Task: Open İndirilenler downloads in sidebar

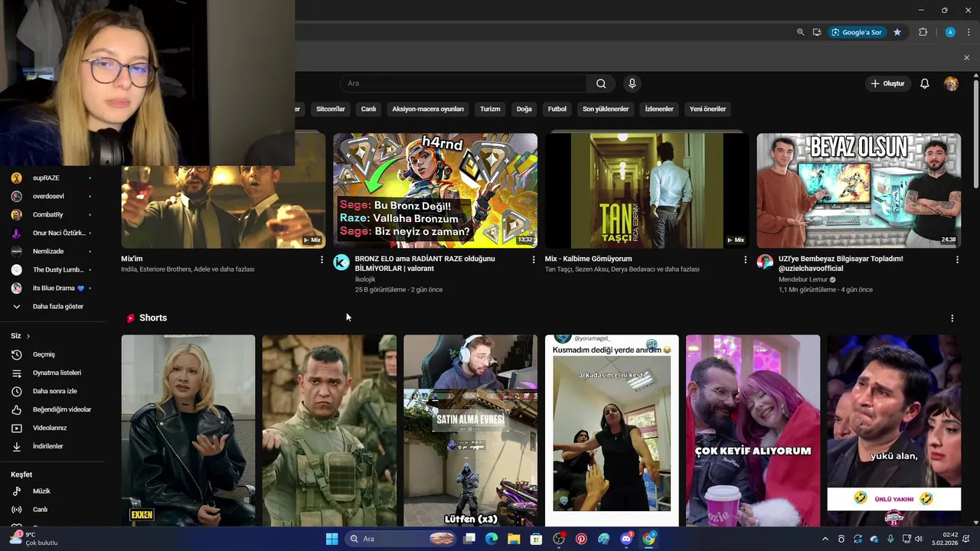Action: [52, 446]
